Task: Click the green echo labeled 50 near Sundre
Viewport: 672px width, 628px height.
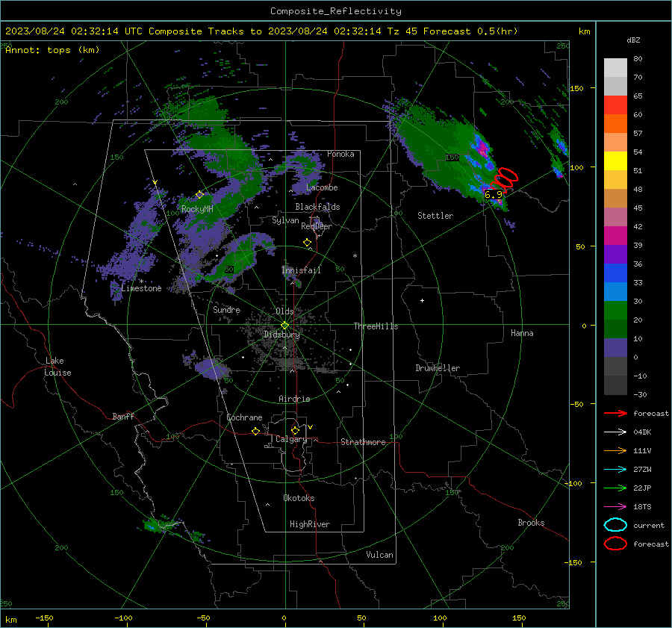Action: [x=229, y=270]
